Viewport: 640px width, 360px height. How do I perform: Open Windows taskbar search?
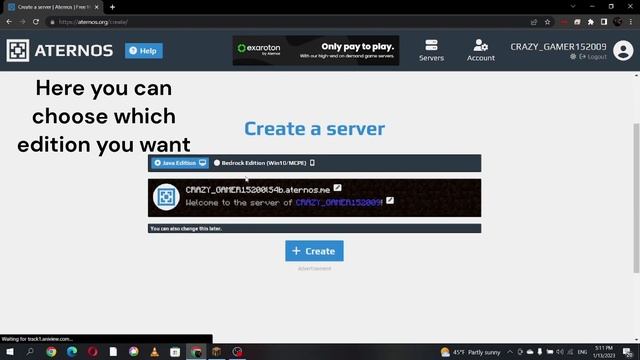click(30, 351)
